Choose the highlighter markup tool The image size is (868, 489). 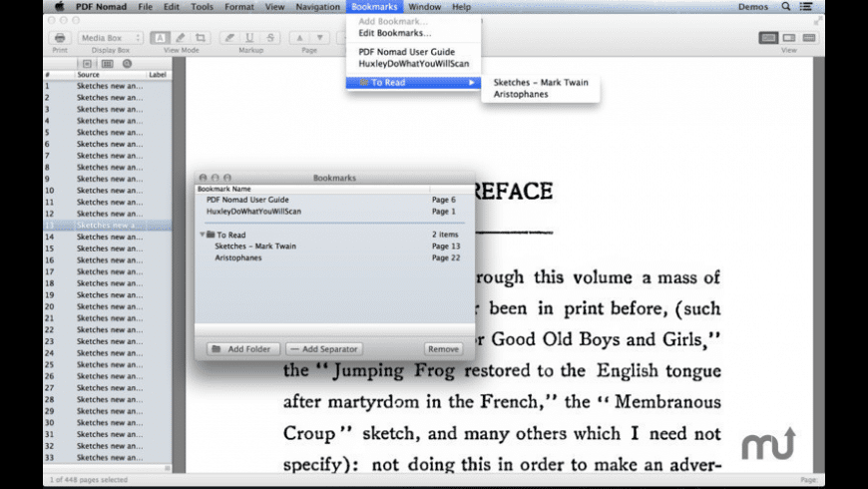click(229, 38)
